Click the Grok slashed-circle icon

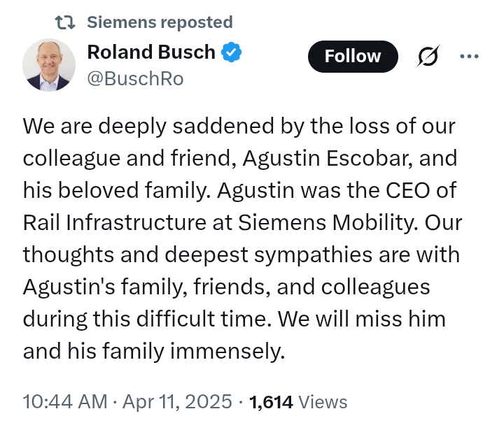[x=428, y=56]
